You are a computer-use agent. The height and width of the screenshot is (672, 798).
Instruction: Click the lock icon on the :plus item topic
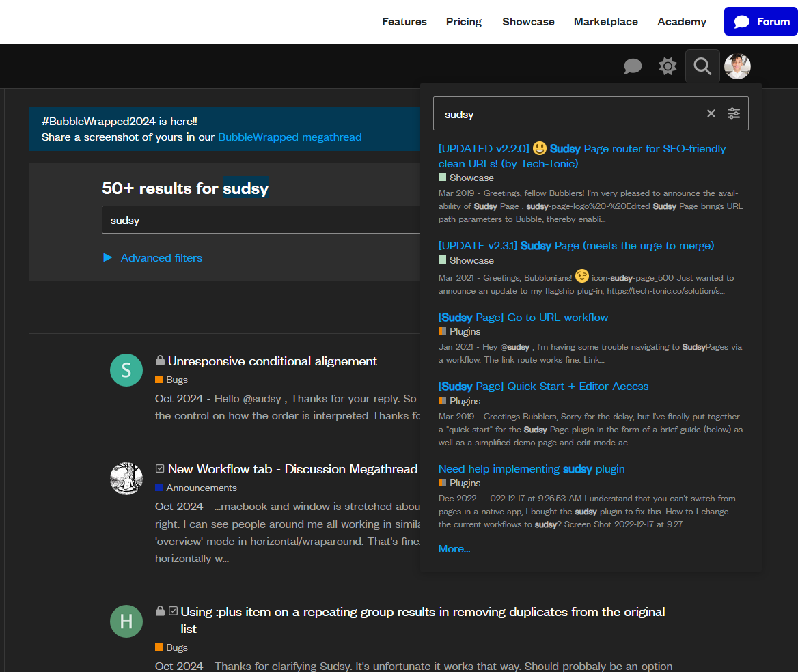click(160, 611)
